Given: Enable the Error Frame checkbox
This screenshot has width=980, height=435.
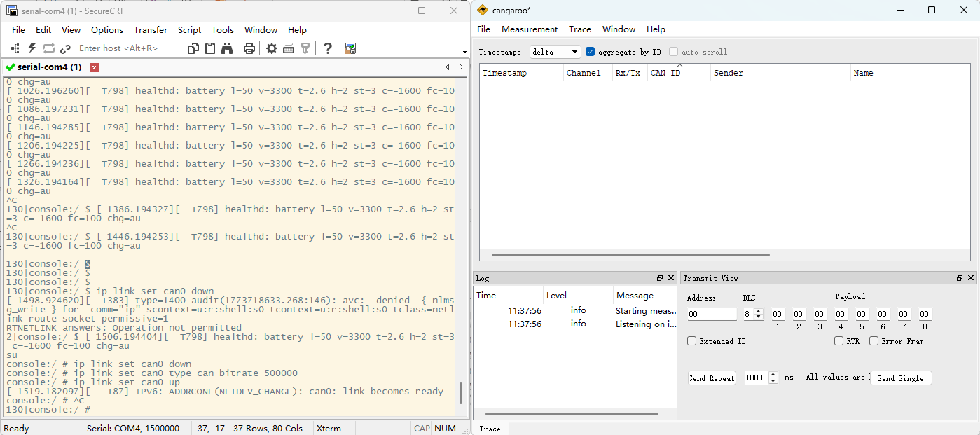Looking at the screenshot, I should 874,341.
